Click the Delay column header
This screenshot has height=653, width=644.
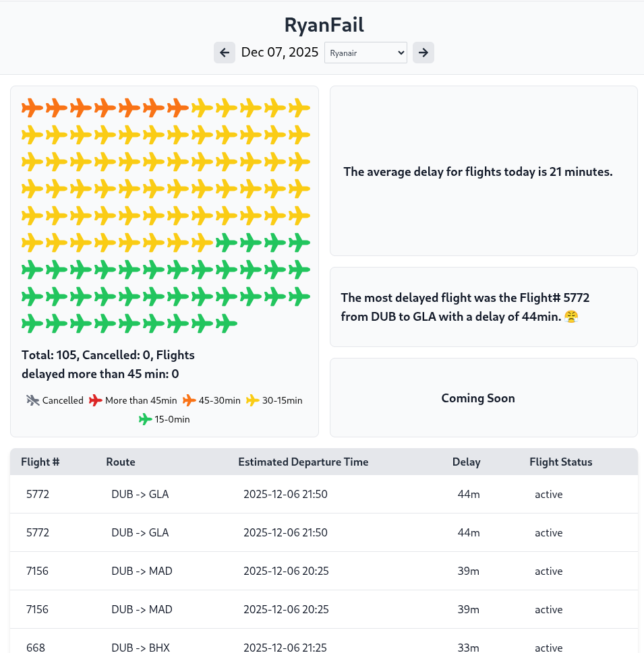467,462
